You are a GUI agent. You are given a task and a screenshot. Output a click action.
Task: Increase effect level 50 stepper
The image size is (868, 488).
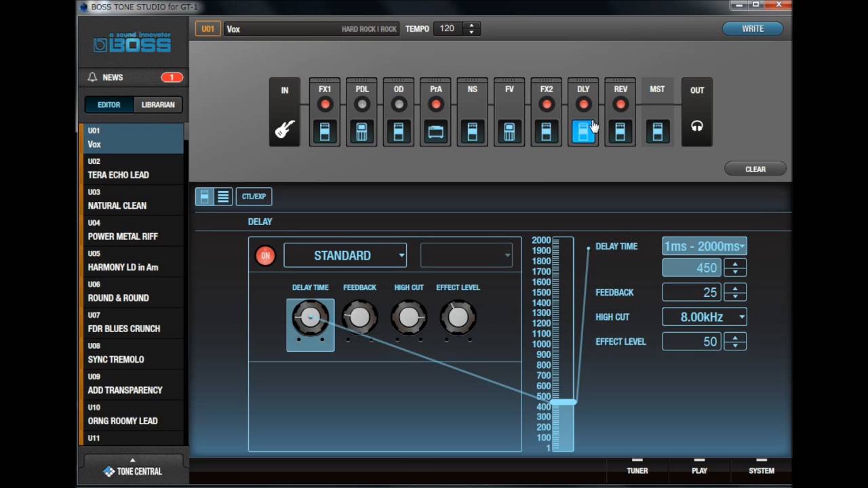(x=735, y=337)
